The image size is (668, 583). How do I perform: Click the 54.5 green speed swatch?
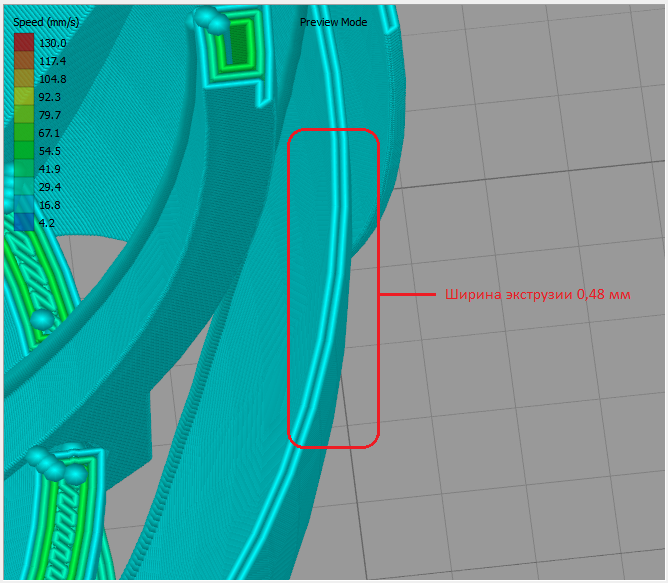tap(24, 150)
